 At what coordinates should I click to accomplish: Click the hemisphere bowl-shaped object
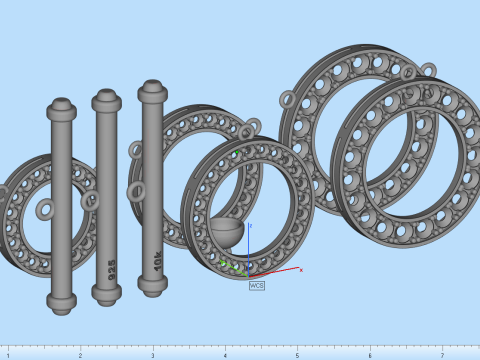[x=227, y=232]
